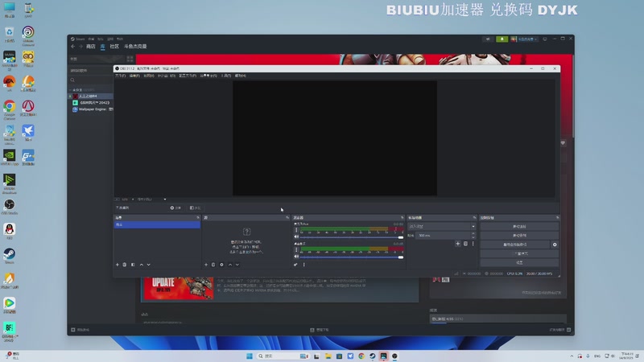Viewport: 644px width, 362px height.
Task: Add a new scene with plus icon
Action: pos(117,265)
